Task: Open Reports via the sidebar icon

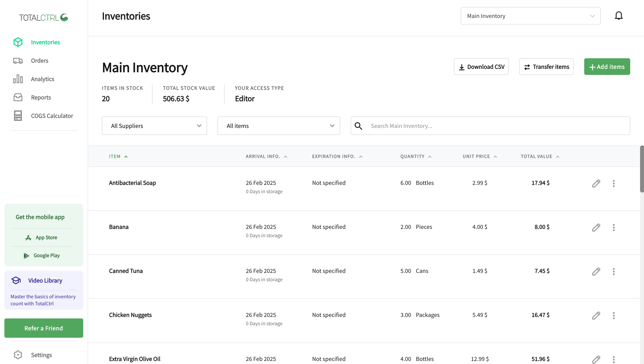Action: [x=18, y=97]
